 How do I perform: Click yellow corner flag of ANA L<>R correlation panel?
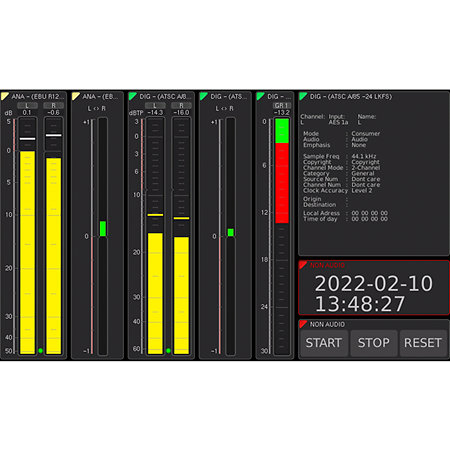pyautogui.click(x=75, y=96)
